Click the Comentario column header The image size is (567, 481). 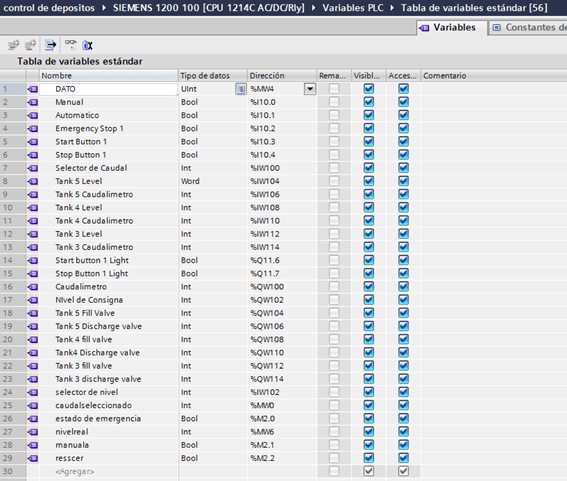click(x=494, y=76)
